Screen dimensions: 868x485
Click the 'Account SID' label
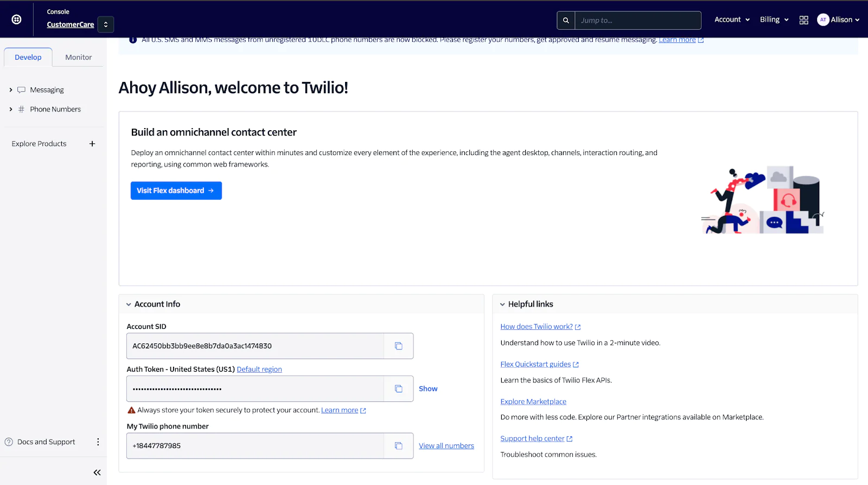146,327
